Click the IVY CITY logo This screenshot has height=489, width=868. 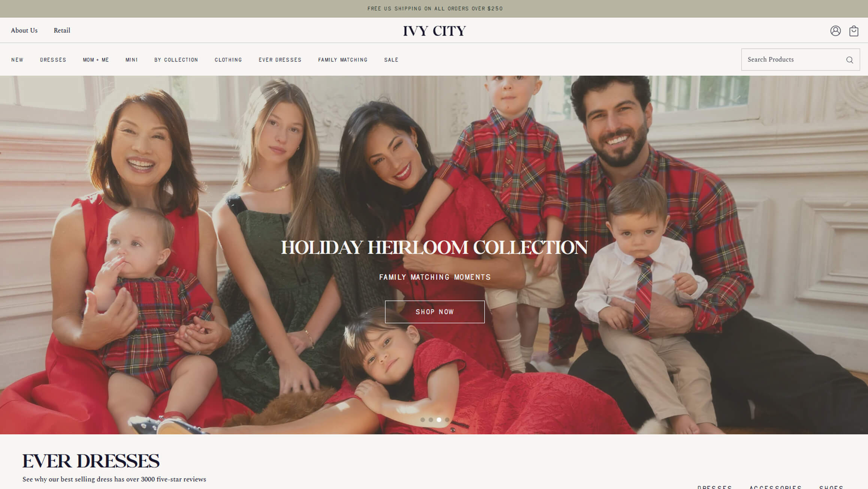point(434,31)
